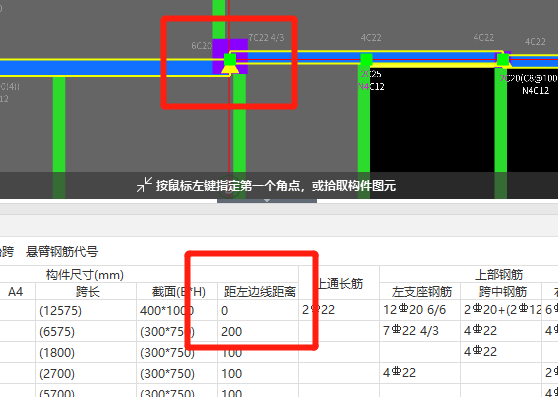
Task: Click corner-arrows icon in the command hint bar
Action: point(144,185)
